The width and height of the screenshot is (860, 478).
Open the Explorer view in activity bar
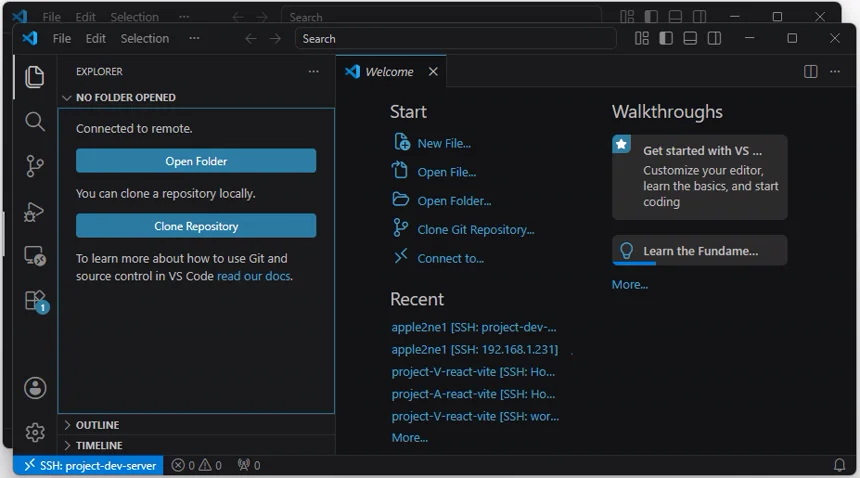click(35, 77)
